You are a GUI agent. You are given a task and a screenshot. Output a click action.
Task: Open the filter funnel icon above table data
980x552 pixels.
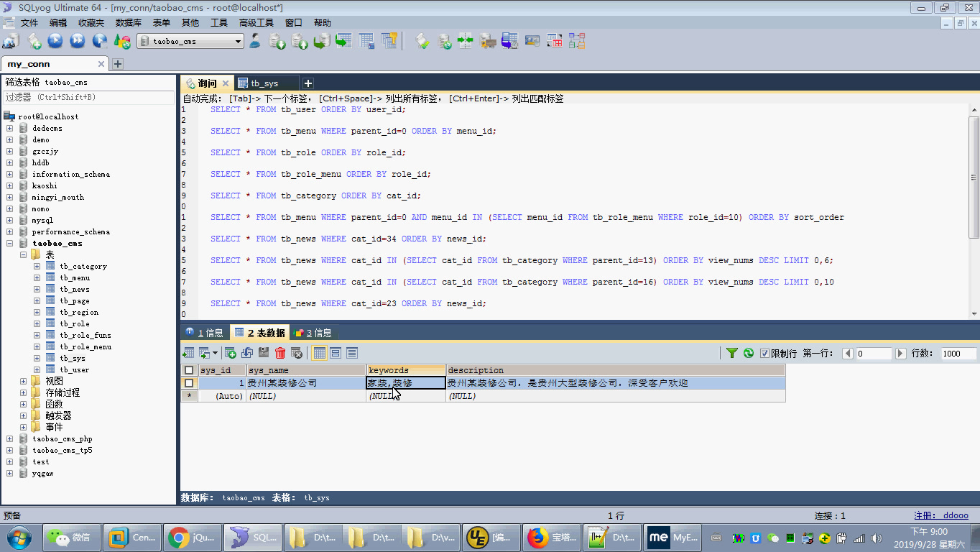pos(732,353)
